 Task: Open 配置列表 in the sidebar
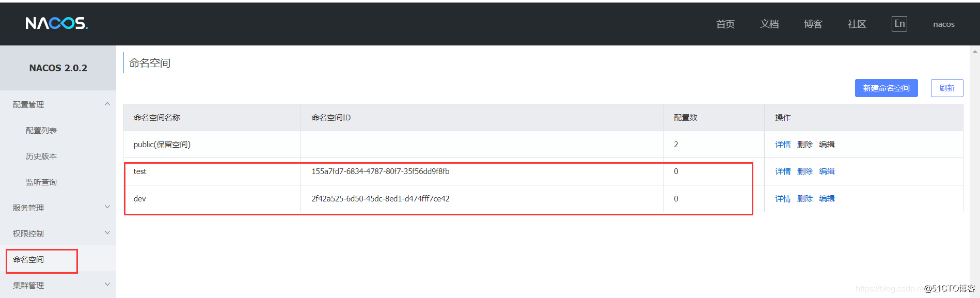coord(41,131)
